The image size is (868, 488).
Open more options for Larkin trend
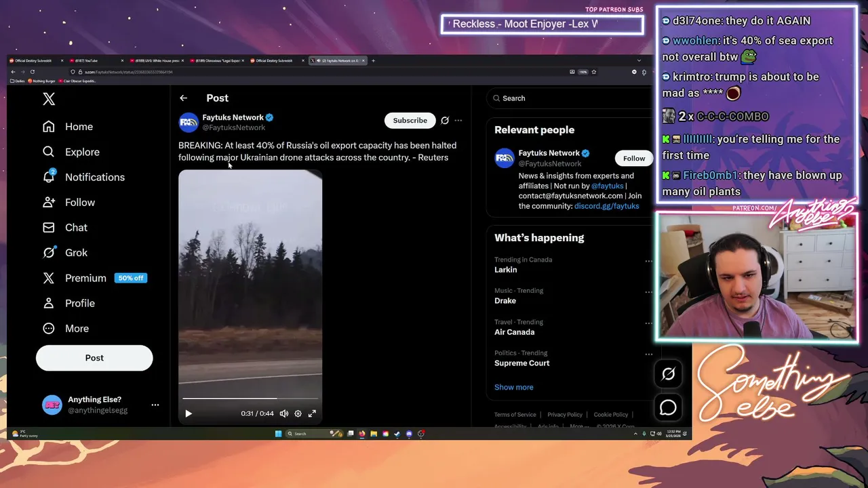(x=648, y=261)
